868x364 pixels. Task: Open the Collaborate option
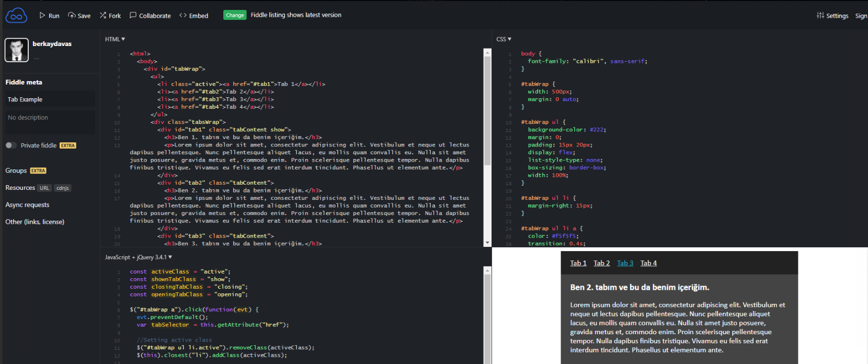tap(150, 16)
